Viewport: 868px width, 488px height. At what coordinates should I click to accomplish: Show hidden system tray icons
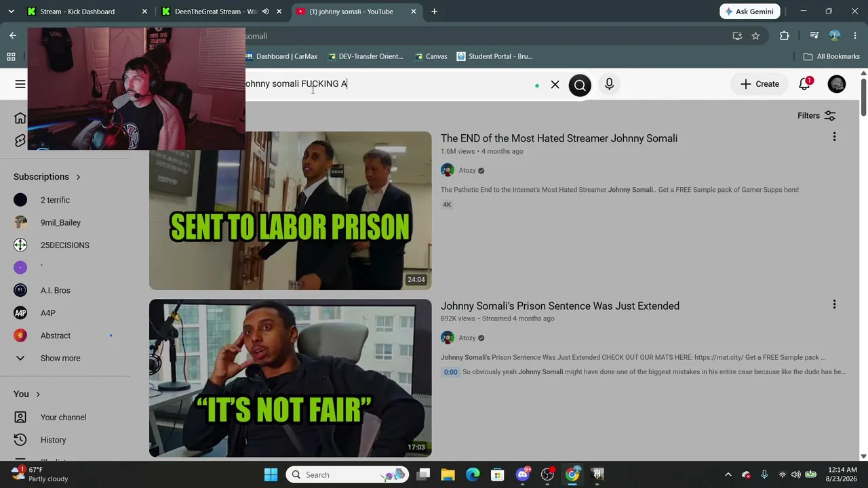point(728,474)
